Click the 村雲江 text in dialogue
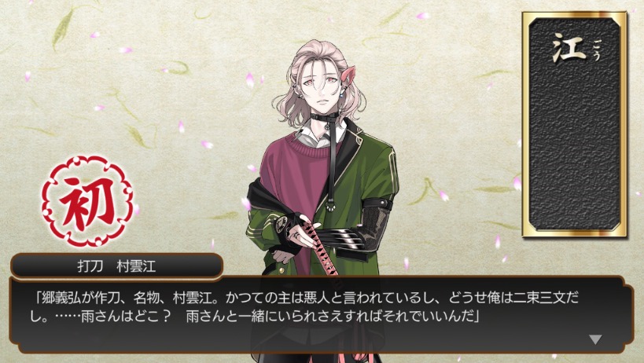Screen dimensions: 644x363 tap(193, 298)
